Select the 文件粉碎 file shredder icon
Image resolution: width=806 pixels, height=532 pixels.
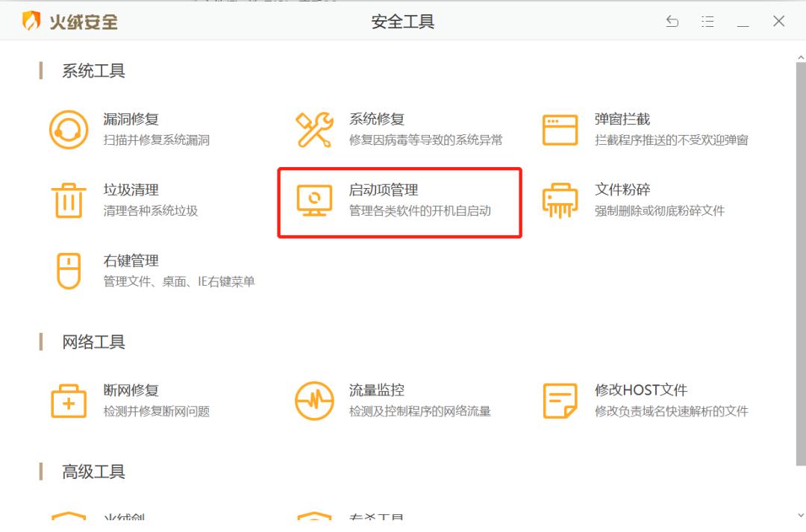coord(560,200)
